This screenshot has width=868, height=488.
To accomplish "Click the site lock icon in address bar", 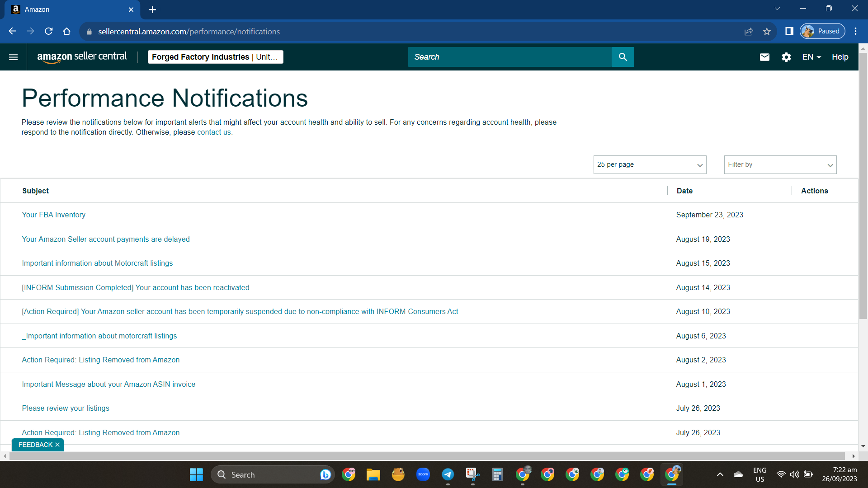I will pyautogui.click(x=89, y=32).
